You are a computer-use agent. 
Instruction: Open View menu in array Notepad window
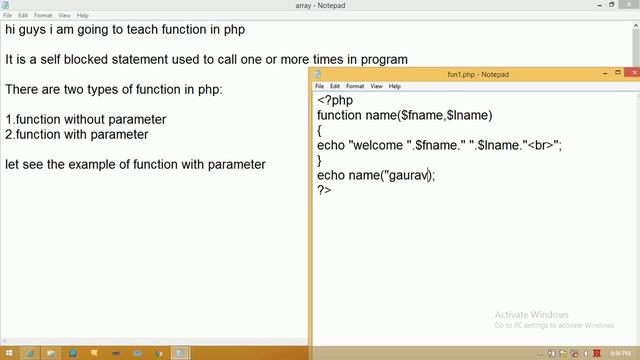point(64,16)
